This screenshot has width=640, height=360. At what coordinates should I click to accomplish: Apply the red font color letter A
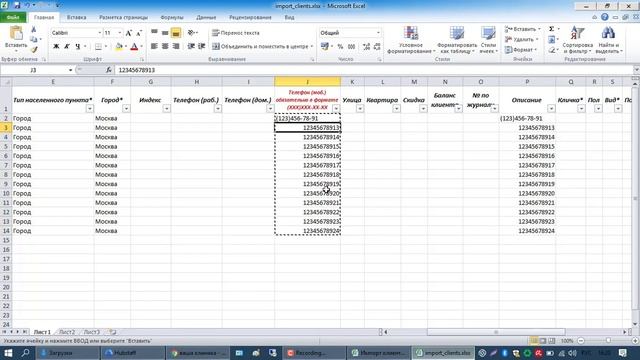[x=134, y=47]
